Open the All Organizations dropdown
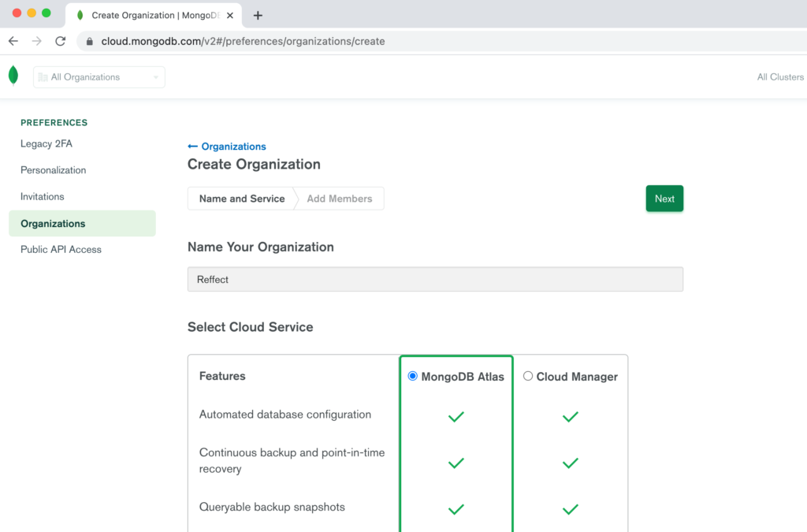 pyautogui.click(x=99, y=77)
